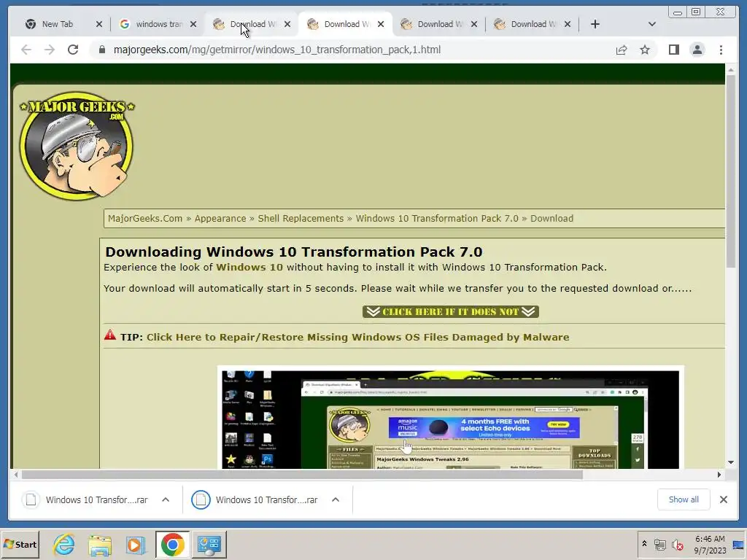Click the embedded video thumbnail
Screen dimensions: 747x560
pyautogui.click(x=450, y=418)
